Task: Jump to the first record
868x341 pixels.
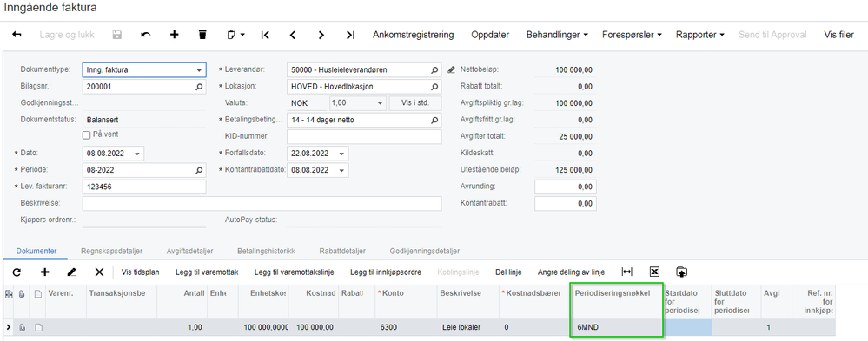Action: 265,35
